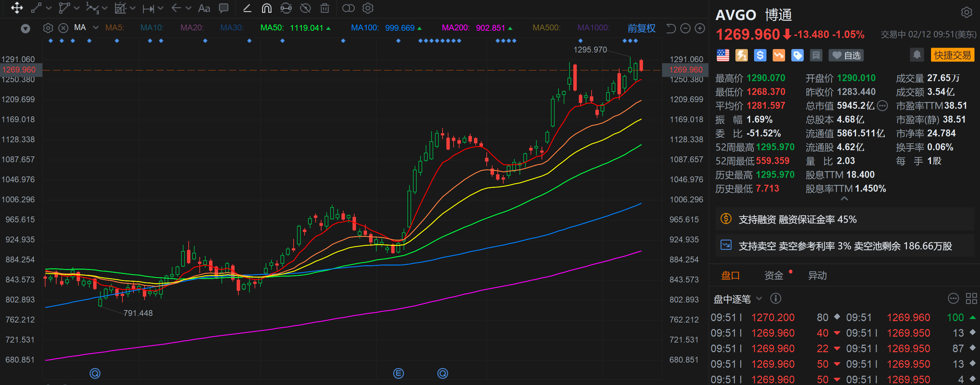The height and width of the screenshot is (385, 980).
Task: Toggle the MA1000 line visibility
Action: 593,28
